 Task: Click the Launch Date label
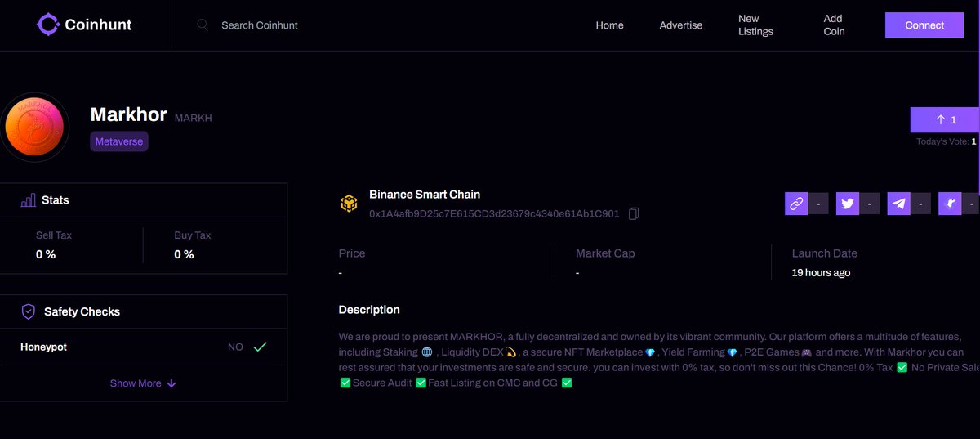825,253
